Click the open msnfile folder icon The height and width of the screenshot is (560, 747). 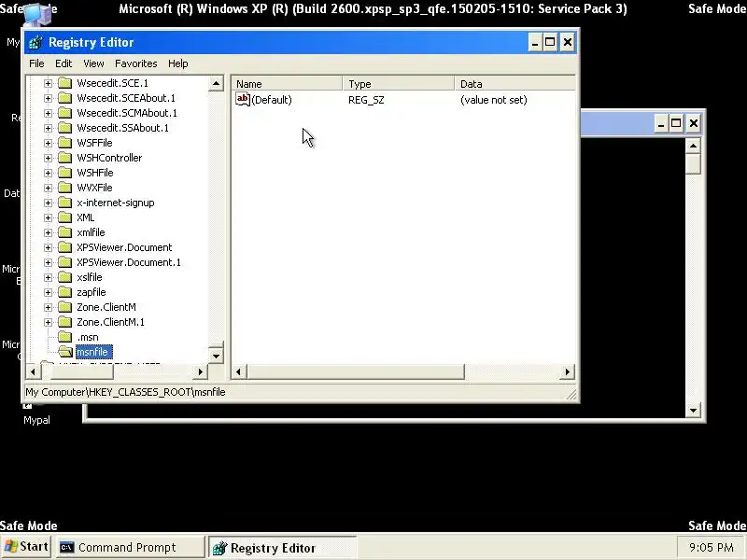coord(65,353)
